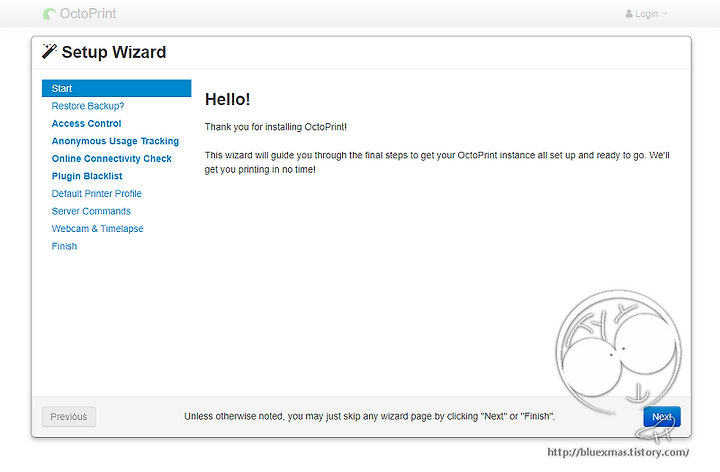
Task: Open Anonymous Usage Tracking step
Action: [x=115, y=141]
